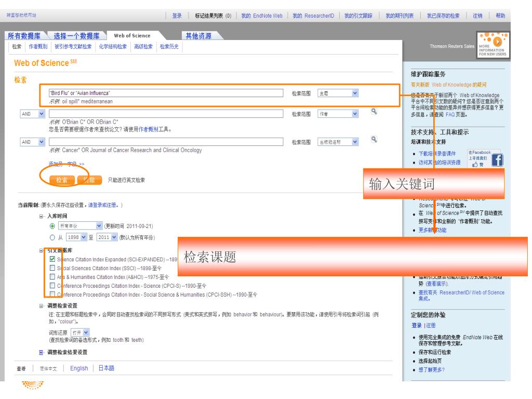The width and height of the screenshot is (532, 399).
Task: Switch to the Web of Science tab
Action: (132, 36)
